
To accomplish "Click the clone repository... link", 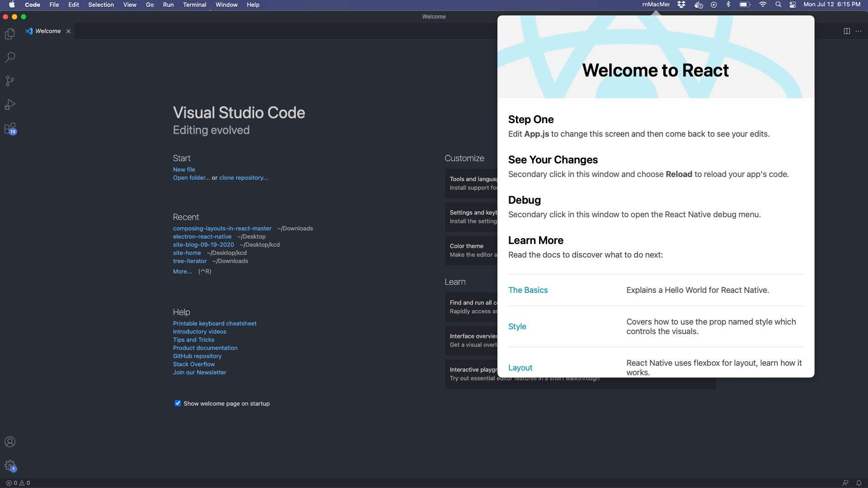I will coord(244,178).
